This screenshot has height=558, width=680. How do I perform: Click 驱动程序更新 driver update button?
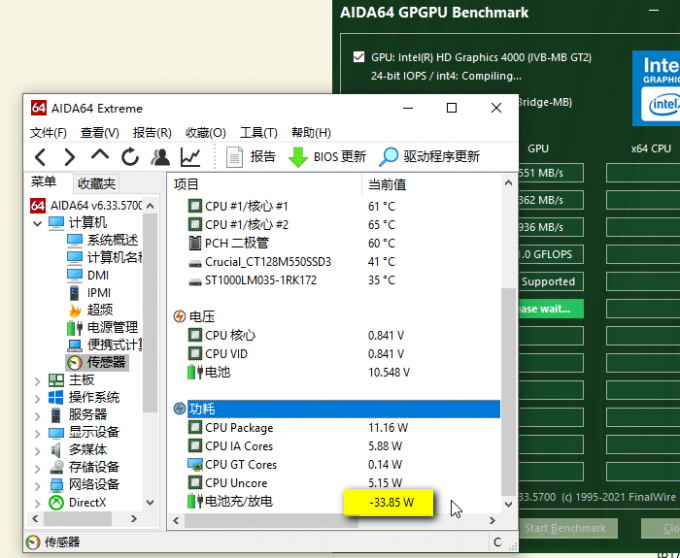pyautogui.click(x=430, y=157)
